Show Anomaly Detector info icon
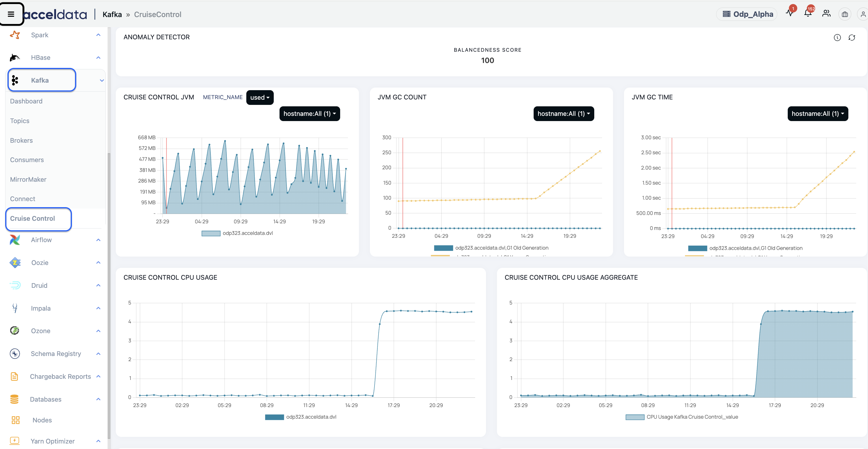This screenshot has width=868, height=449. click(x=837, y=38)
